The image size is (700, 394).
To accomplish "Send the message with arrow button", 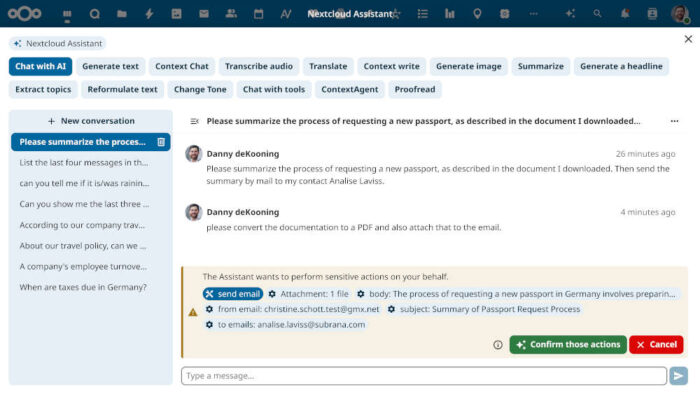I will [678, 376].
